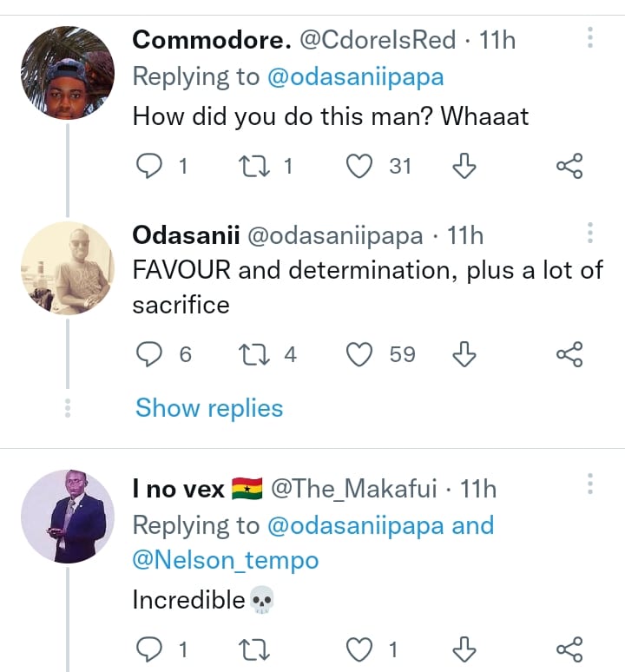Download icon on I no vex's tweet
The height and width of the screenshot is (672, 625).
point(465,649)
